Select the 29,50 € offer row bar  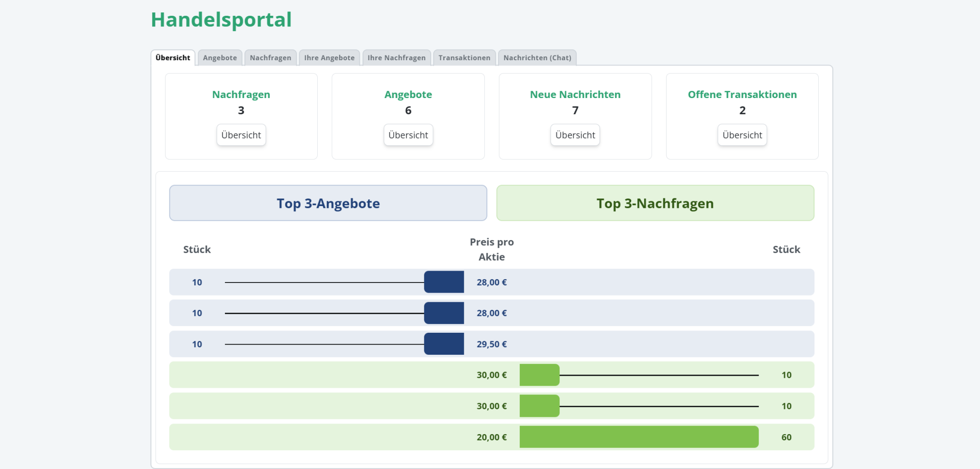[444, 344]
